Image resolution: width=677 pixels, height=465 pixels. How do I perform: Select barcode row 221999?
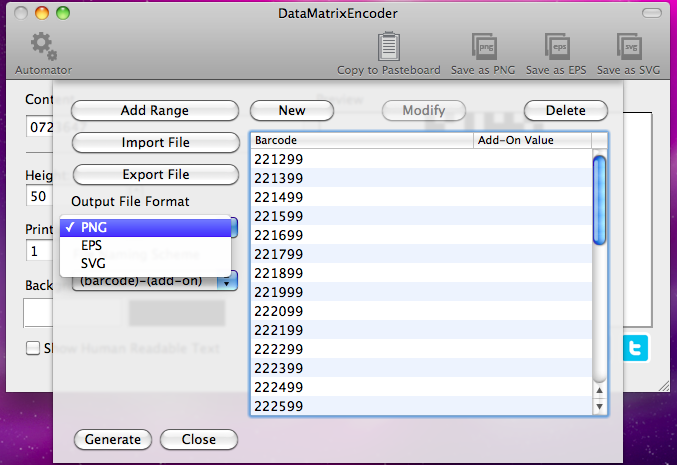click(421, 292)
